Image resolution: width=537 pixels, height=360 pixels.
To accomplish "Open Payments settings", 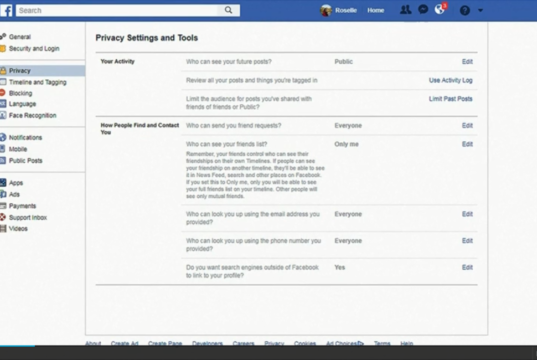I will pos(22,206).
